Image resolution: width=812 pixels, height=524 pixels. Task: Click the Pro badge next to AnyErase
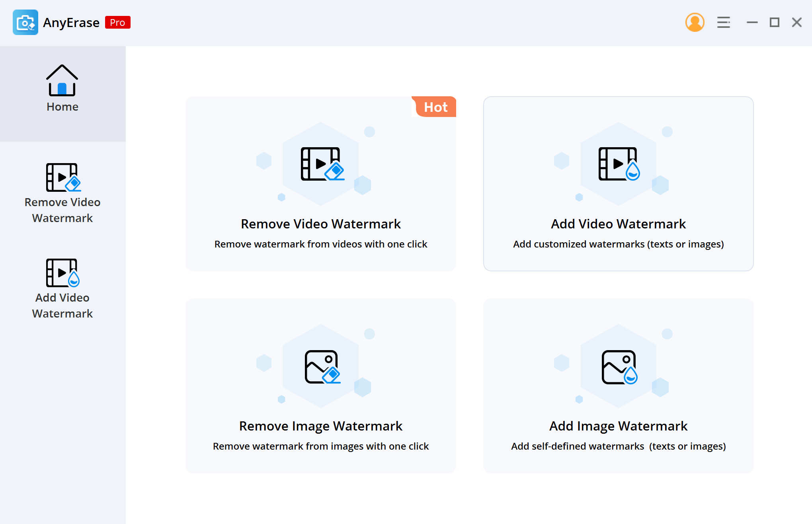[x=117, y=22]
